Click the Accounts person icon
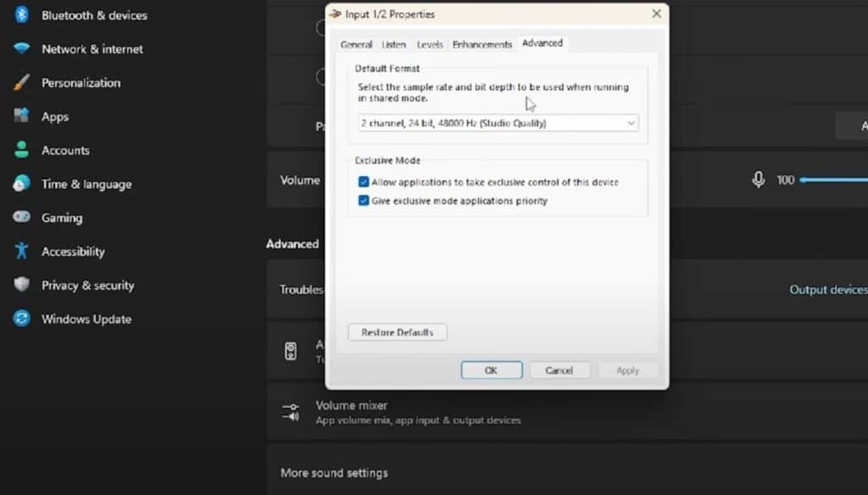This screenshot has height=495, width=868. 21,149
